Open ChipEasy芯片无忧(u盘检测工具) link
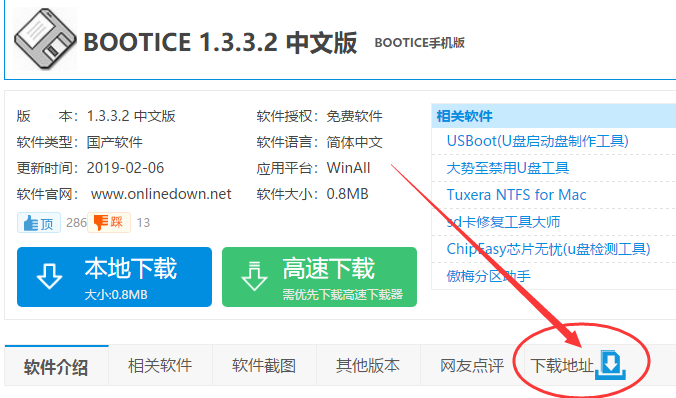The image size is (676, 398). tap(548, 249)
